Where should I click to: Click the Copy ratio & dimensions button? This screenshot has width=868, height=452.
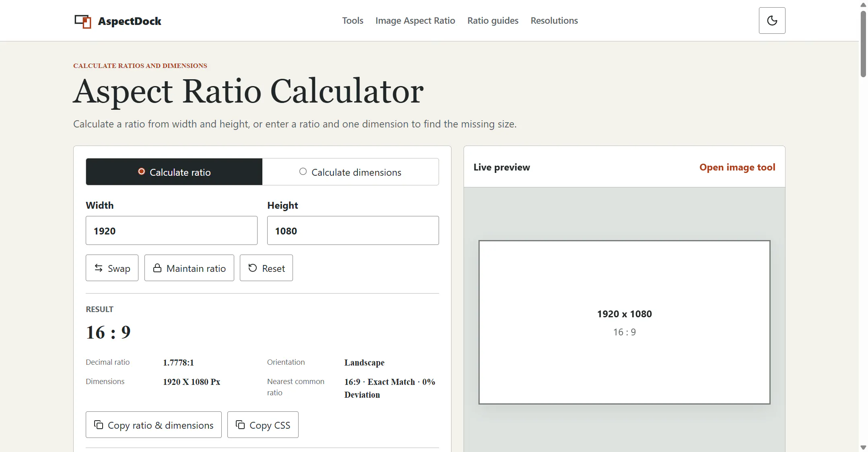coord(153,425)
